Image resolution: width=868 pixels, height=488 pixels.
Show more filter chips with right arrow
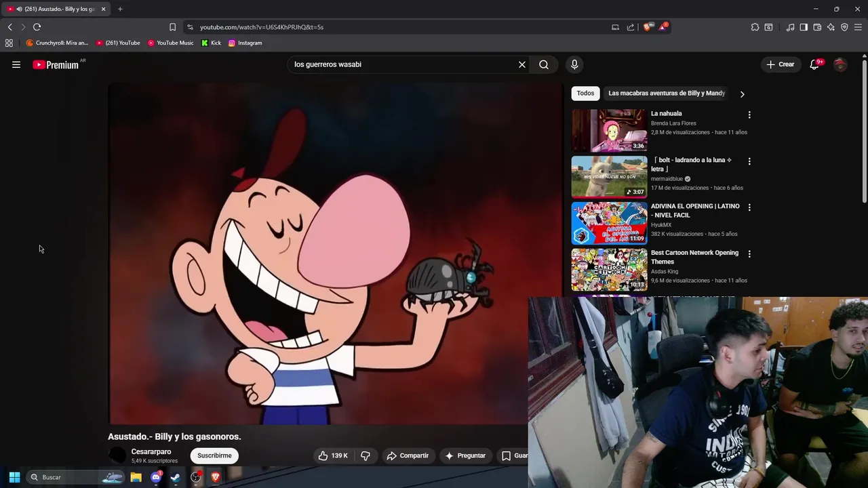(x=742, y=94)
